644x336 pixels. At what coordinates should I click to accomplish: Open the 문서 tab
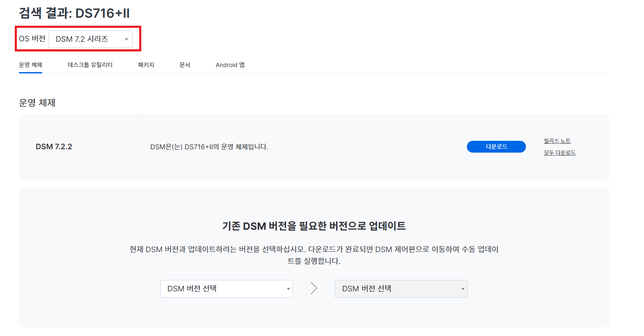point(185,65)
